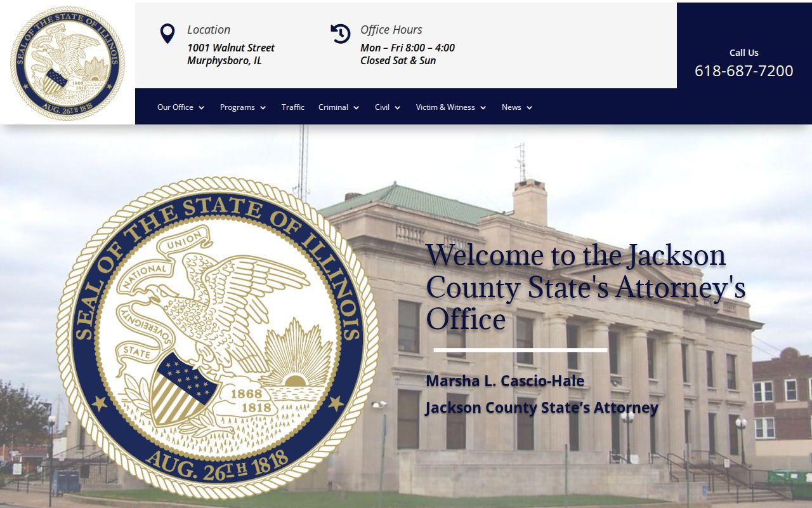Expand the Victim & Witness dropdown chevron

point(483,108)
